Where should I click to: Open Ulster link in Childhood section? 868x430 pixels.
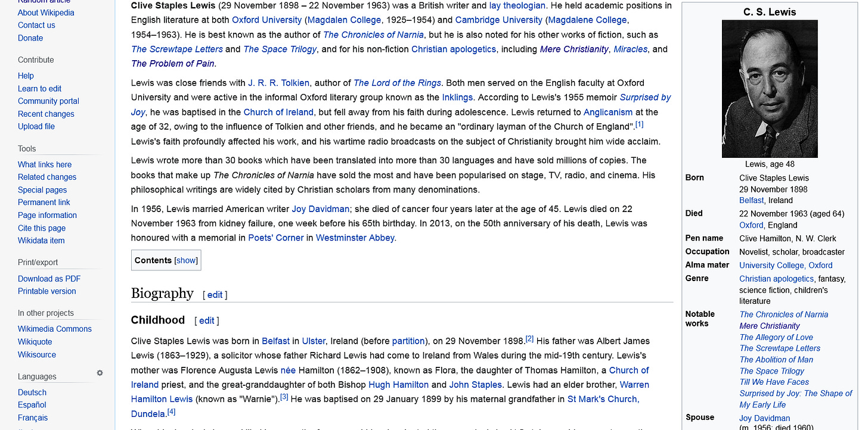point(314,341)
